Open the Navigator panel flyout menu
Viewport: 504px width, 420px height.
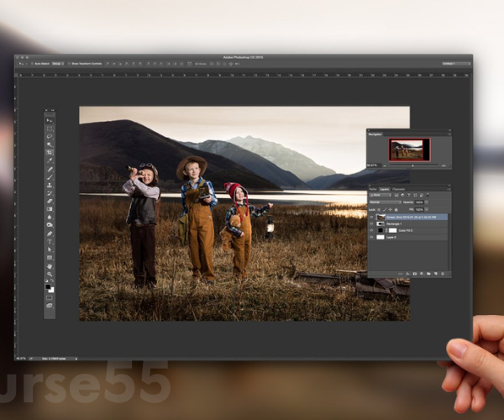coord(449,134)
